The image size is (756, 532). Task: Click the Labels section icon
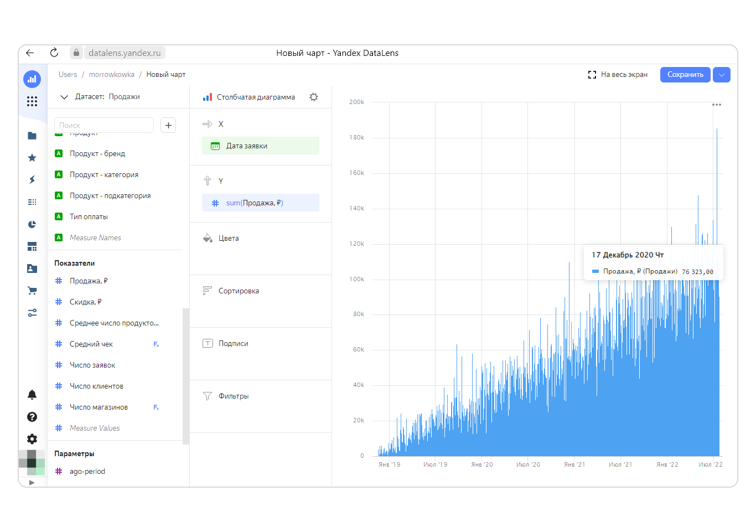pyautogui.click(x=208, y=343)
